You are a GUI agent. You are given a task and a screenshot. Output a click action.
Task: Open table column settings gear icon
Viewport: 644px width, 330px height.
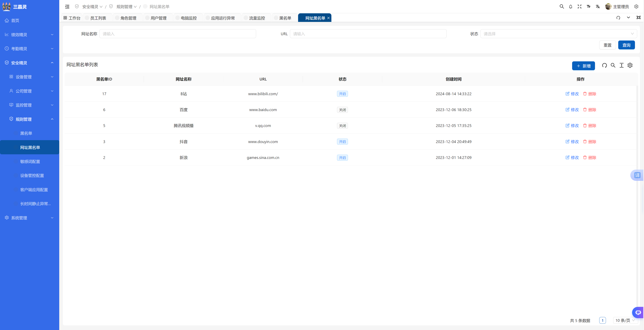630,66
